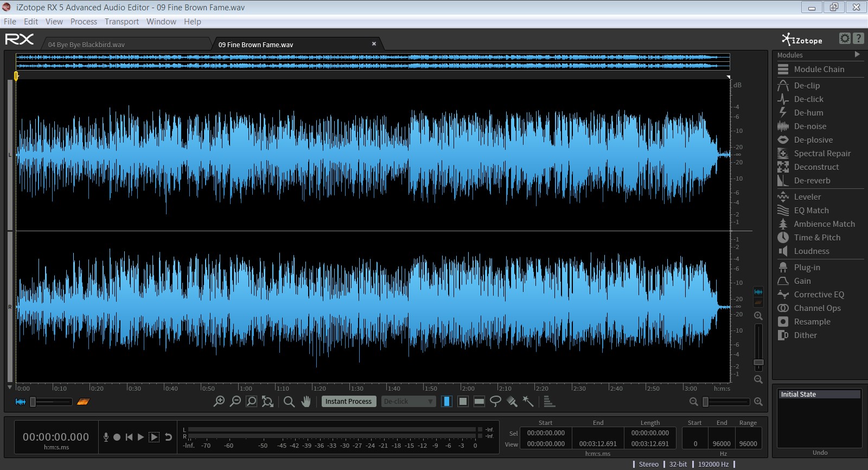Select the magnifier zoom tool
The image size is (868, 470).
pyautogui.click(x=289, y=402)
